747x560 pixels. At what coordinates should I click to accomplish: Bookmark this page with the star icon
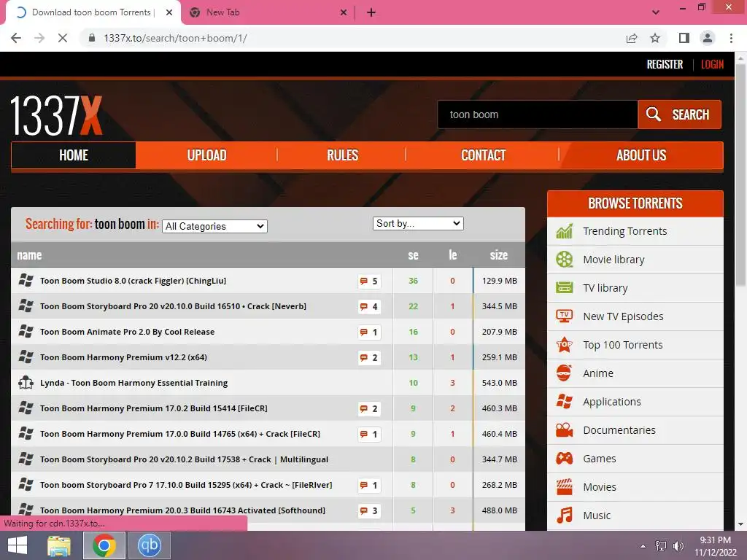[655, 38]
